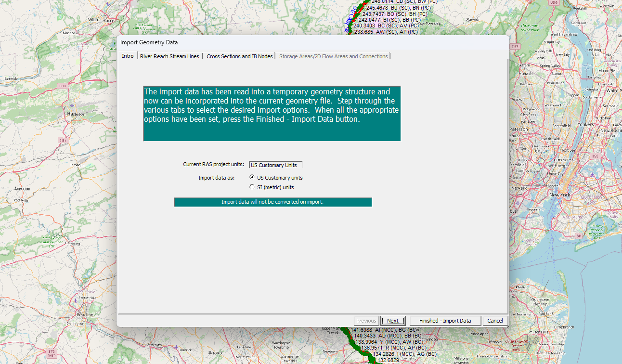Click the 'Import data will not be converted' banner
The width and height of the screenshot is (622, 364).
(x=272, y=202)
